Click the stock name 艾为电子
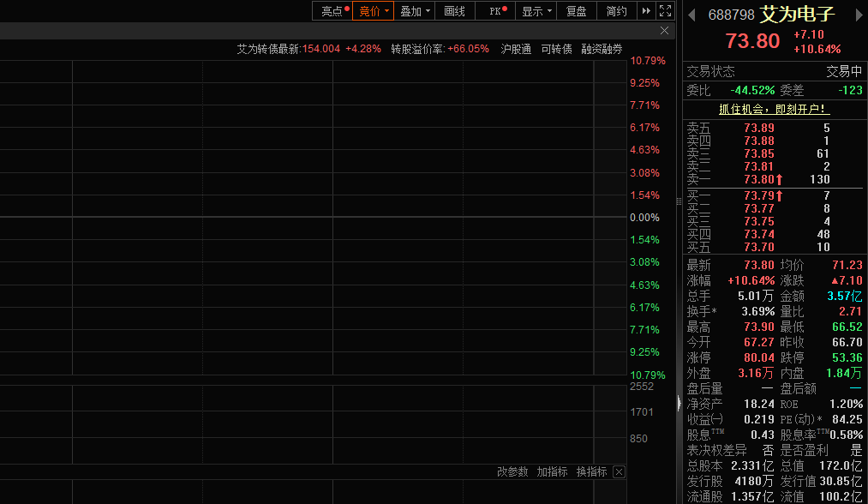The image size is (868, 504). point(797,15)
